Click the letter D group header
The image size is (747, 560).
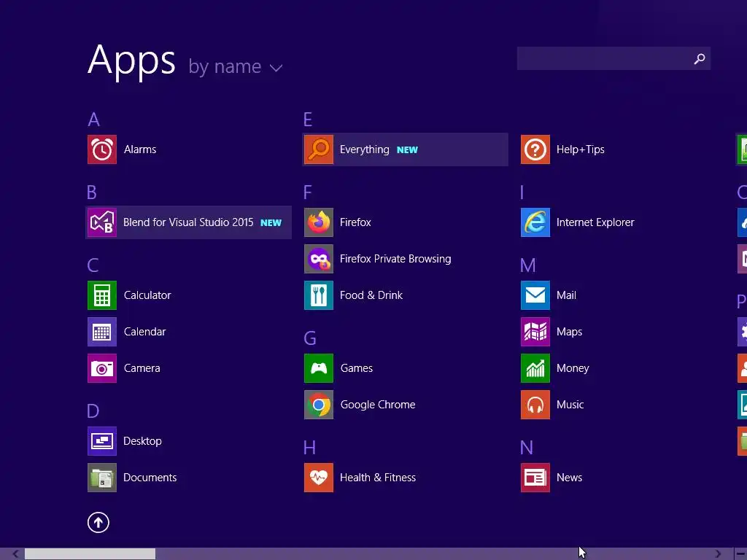click(93, 411)
